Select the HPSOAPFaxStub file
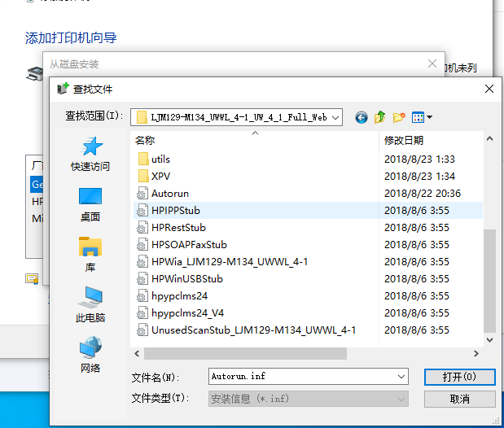 pos(189,245)
